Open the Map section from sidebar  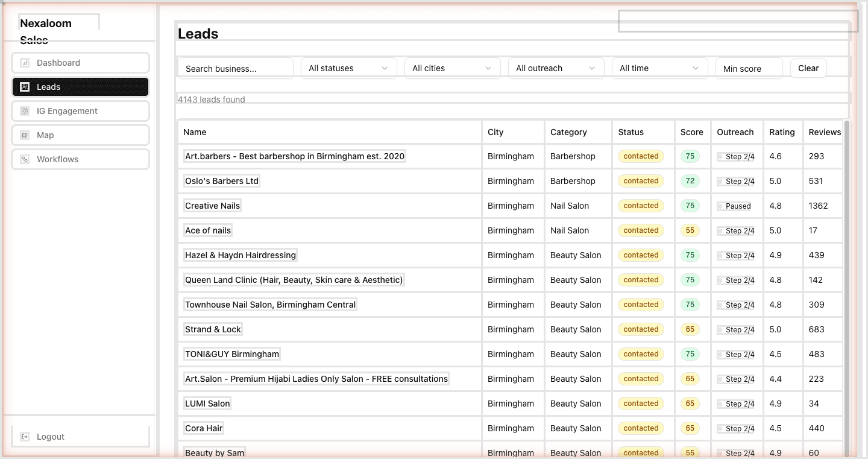pyautogui.click(x=80, y=135)
